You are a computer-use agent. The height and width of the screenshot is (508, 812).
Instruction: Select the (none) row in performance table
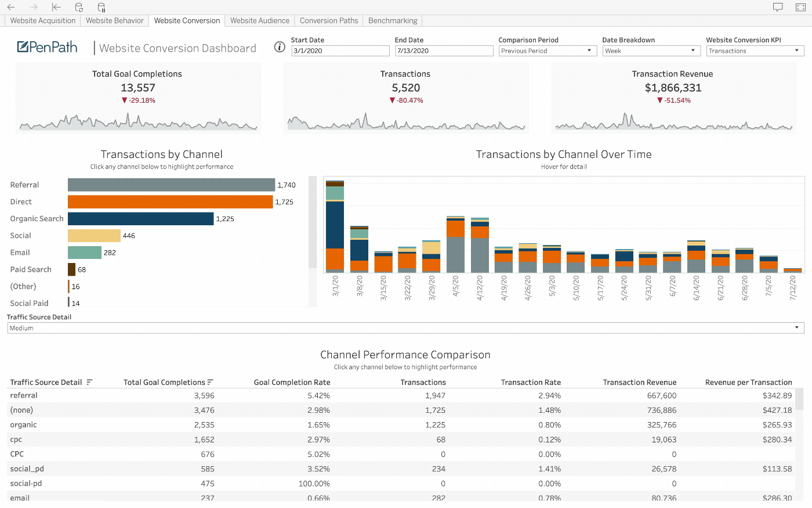click(x=401, y=410)
